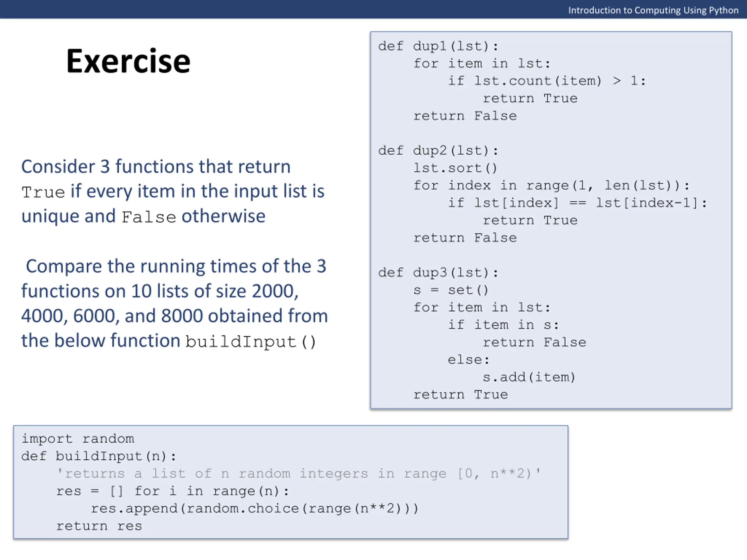
Task: Click the "if lst[index] == lst[index-1]:" line
Action: [577, 203]
